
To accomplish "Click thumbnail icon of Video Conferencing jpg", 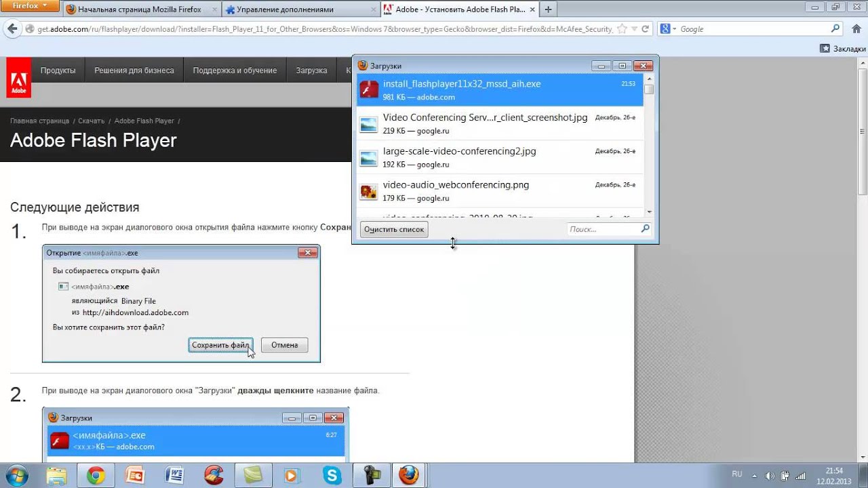I will pyautogui.click(x=369, y=125).
